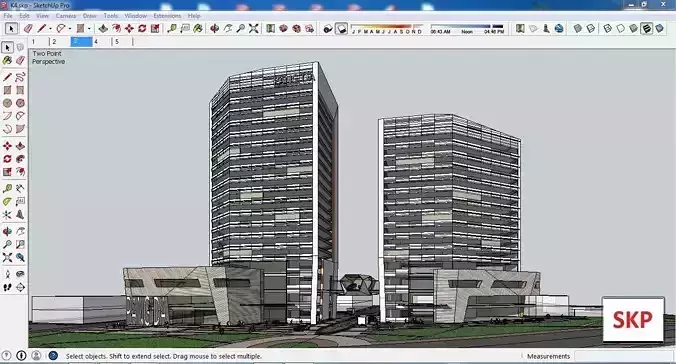Select the Circle tool

[x=7, y=103]
